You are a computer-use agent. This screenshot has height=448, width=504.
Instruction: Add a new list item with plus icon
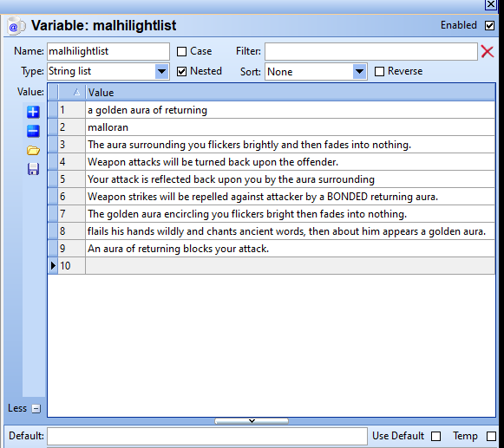point(33,112)
